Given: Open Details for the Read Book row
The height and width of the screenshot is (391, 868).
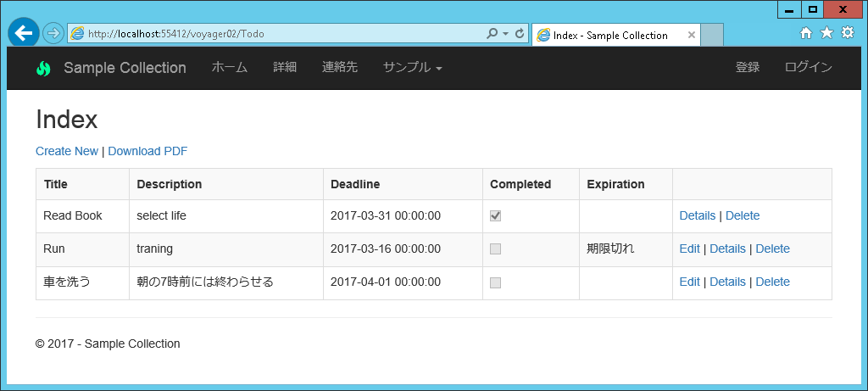Looking at the screenshot, I should (x=698, y=216).
